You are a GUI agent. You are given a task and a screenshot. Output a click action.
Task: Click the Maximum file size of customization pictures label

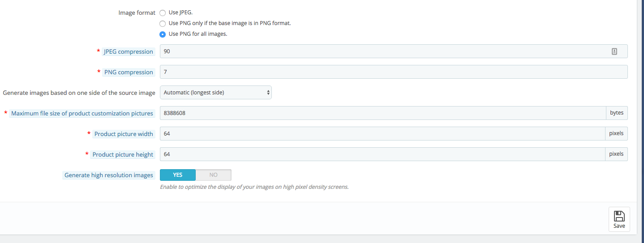click(82, 114)
